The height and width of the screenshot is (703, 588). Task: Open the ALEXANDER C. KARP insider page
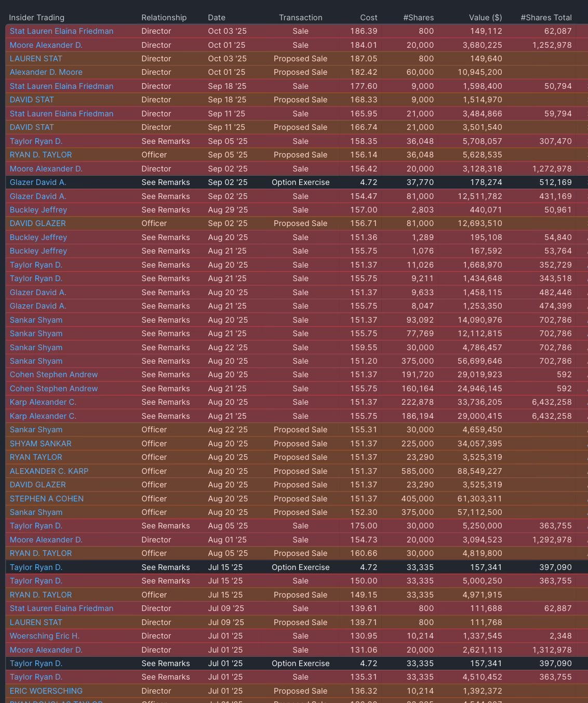tap(49, 471)
